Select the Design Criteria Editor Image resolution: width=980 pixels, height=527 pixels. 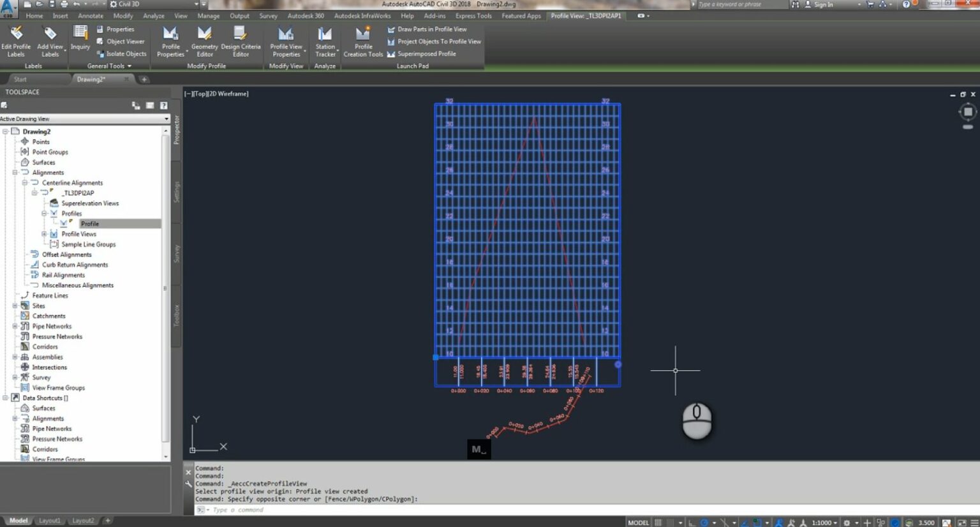click(241, 41)
